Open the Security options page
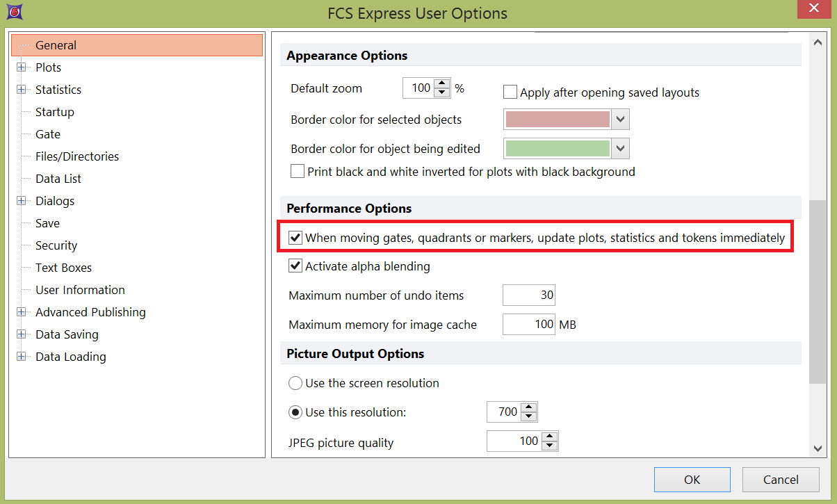Screen dimensions: 837x504 pyautogui.click(x=56, y=245)
